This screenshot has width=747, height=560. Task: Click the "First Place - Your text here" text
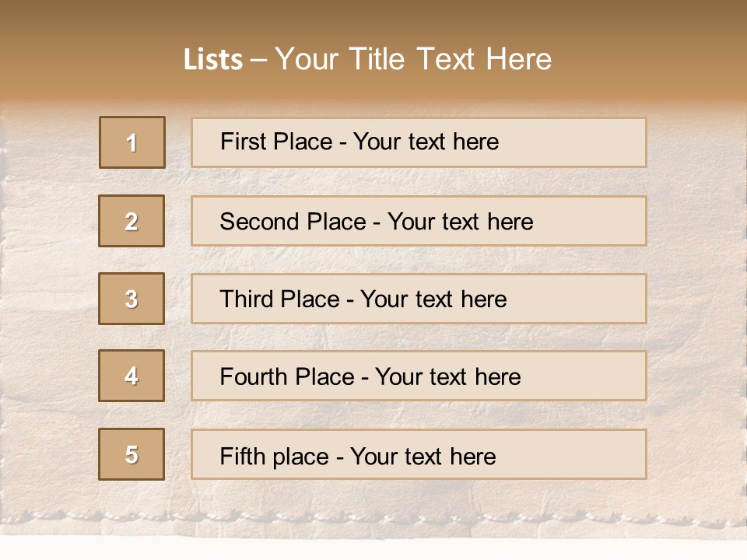click(x=359, y=142)
